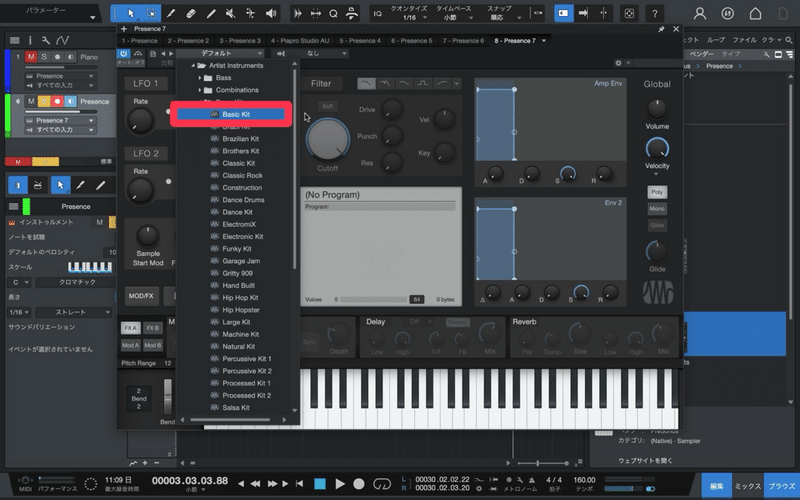The image size is (800, 500).
Task: Expand the Bass folder
Action: pyautogui.click(x=199, y=78)
